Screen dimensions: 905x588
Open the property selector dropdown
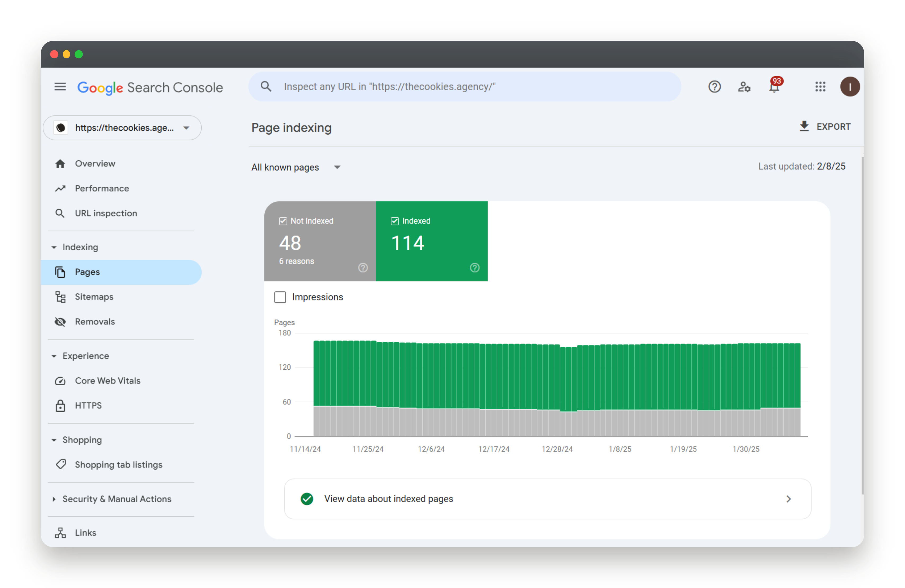pyautogui.click(x=122, y=128)
